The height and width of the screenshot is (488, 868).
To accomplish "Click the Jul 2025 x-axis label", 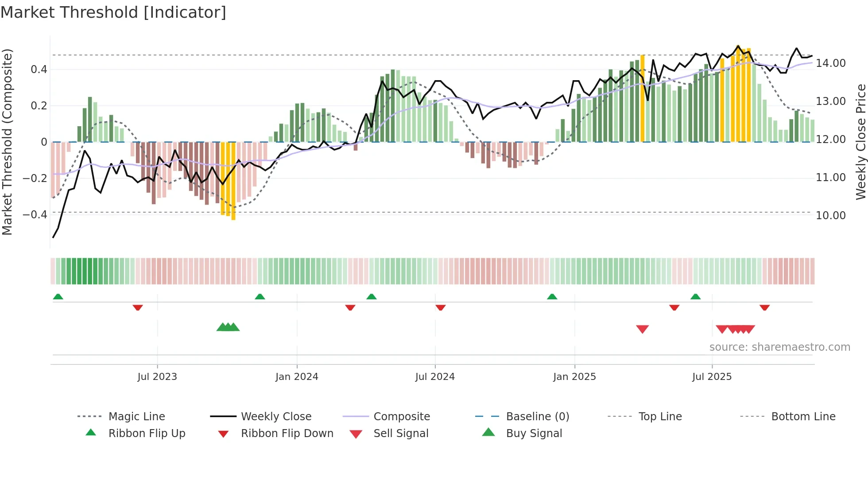I will (712, 377).
